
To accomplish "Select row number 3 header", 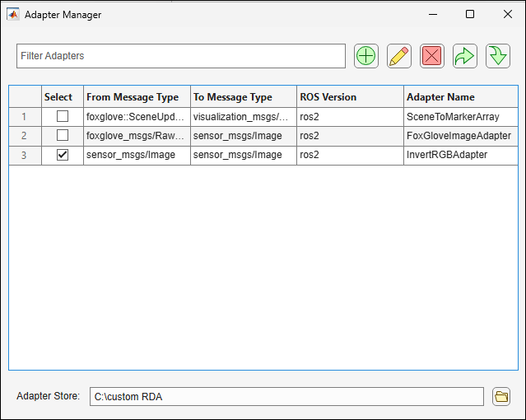I will pos(26,155).
